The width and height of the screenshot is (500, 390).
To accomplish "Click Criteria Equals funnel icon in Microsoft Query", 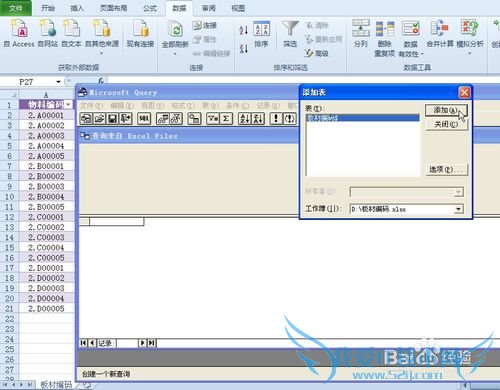I will pos(213,119).
